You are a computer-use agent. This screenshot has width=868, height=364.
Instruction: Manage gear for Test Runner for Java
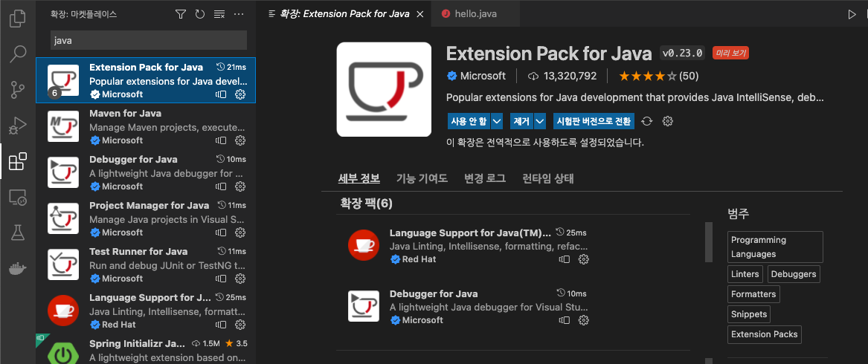pyautogui.click(x=240, y=279)
